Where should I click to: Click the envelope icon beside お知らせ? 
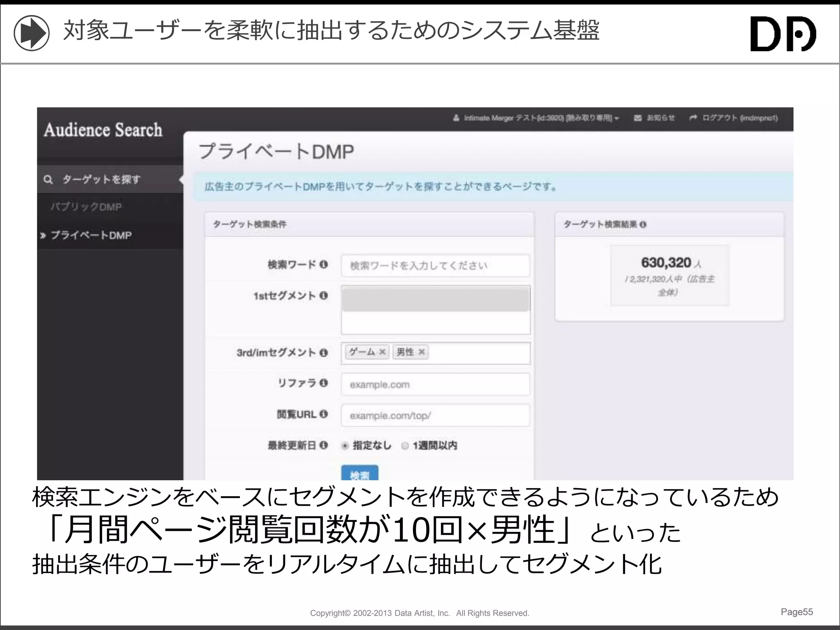(x=638, y=118)
